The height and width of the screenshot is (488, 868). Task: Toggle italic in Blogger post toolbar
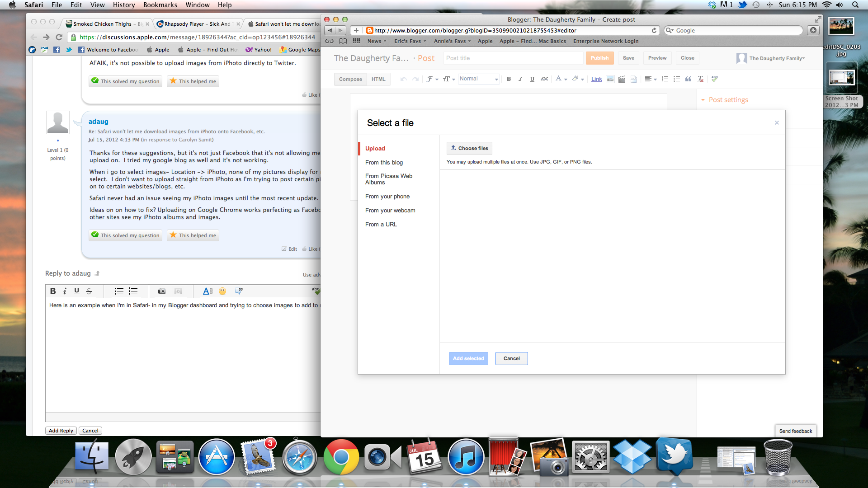(520, 79)
